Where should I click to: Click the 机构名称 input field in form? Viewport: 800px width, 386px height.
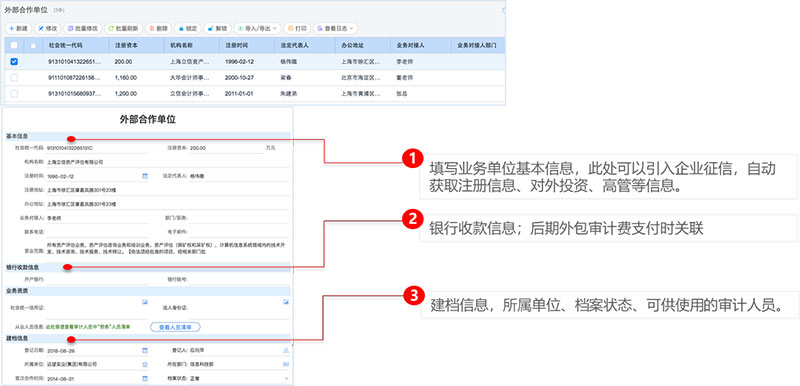(167, 162)
